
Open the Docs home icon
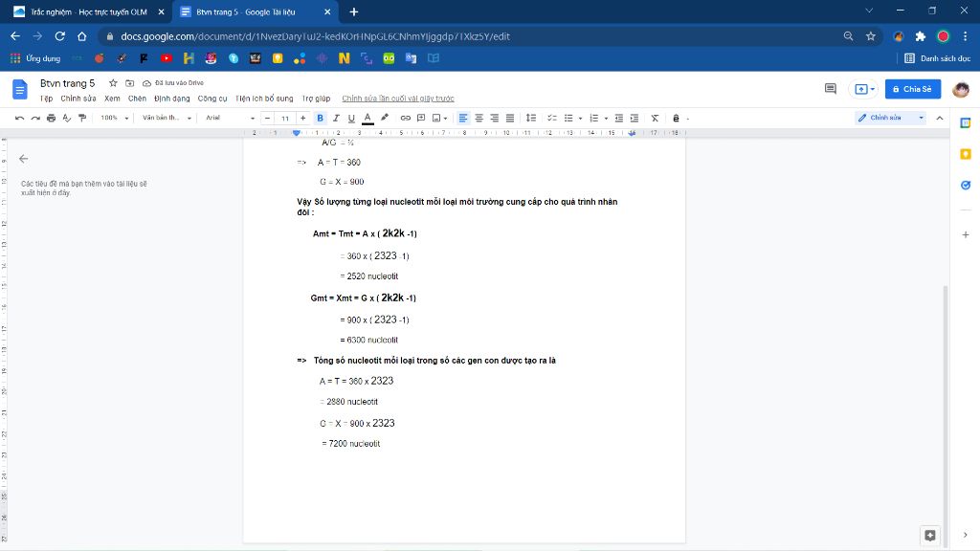coord(20,89)
